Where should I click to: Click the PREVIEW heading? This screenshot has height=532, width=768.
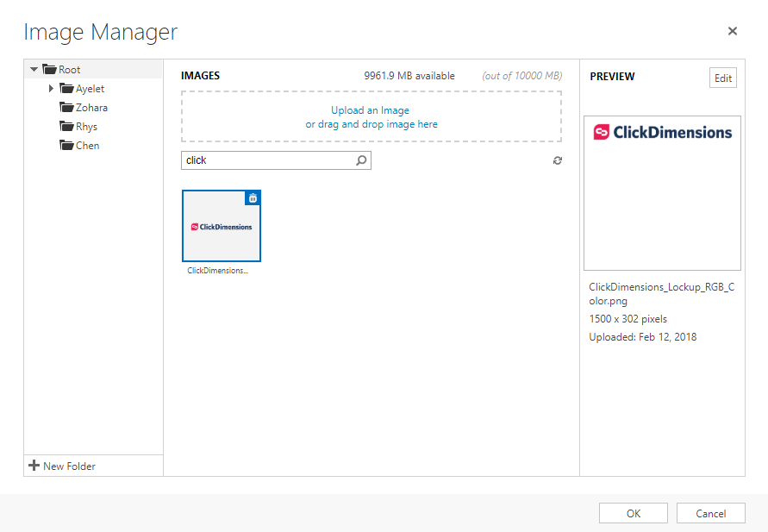tap(612, 77)
